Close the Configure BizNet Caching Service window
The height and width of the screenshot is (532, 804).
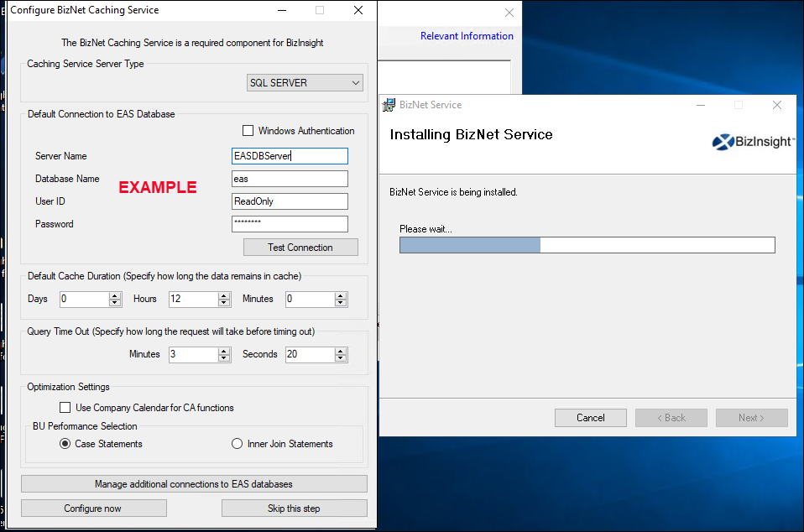[358, 10]
